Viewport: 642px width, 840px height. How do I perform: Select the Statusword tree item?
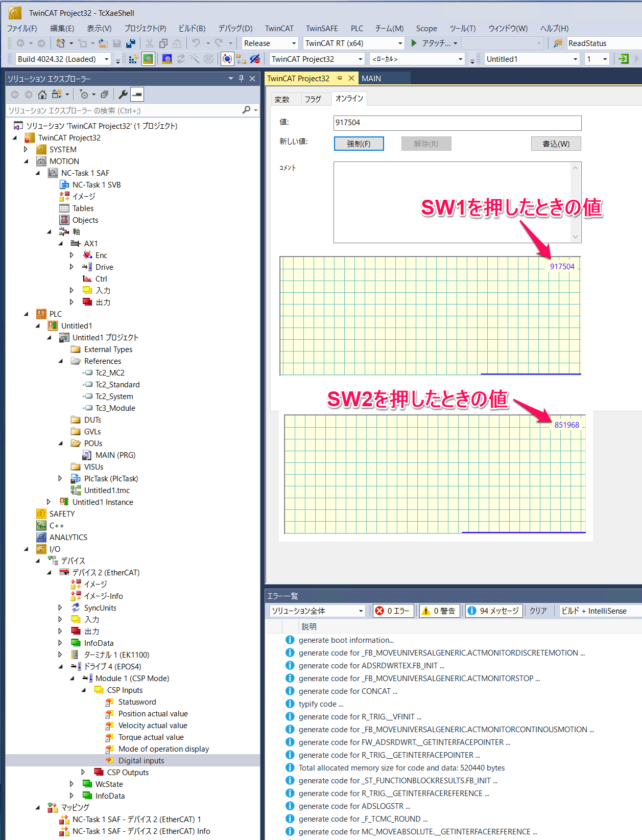click(137, 702)
